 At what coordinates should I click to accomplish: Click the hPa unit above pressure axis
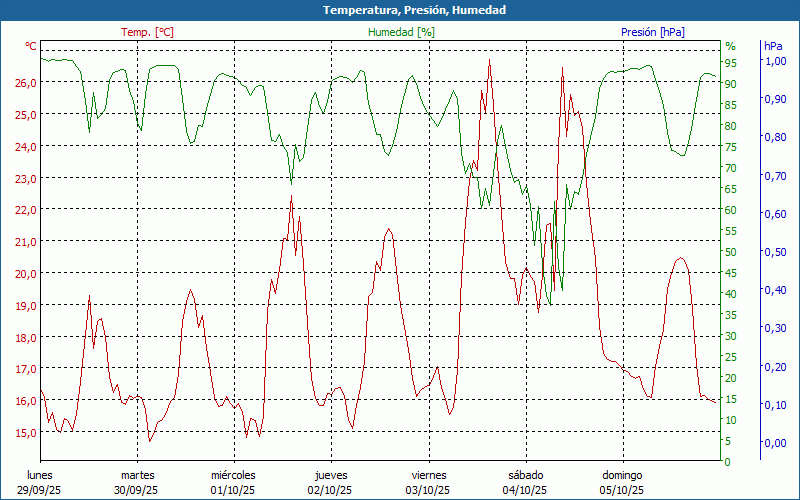(x=774, y=46)
